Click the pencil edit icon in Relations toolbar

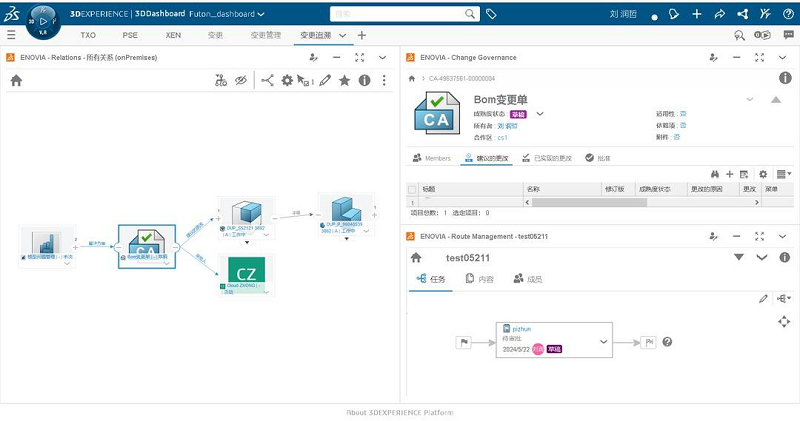pos(325,81)
